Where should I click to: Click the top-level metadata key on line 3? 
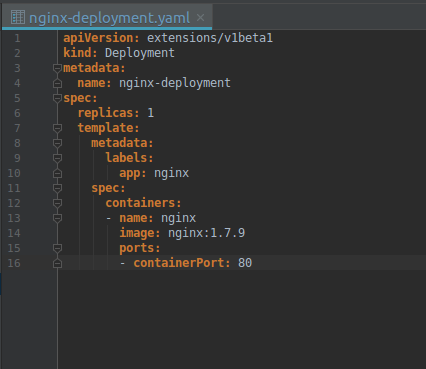(x=94, y=68)
